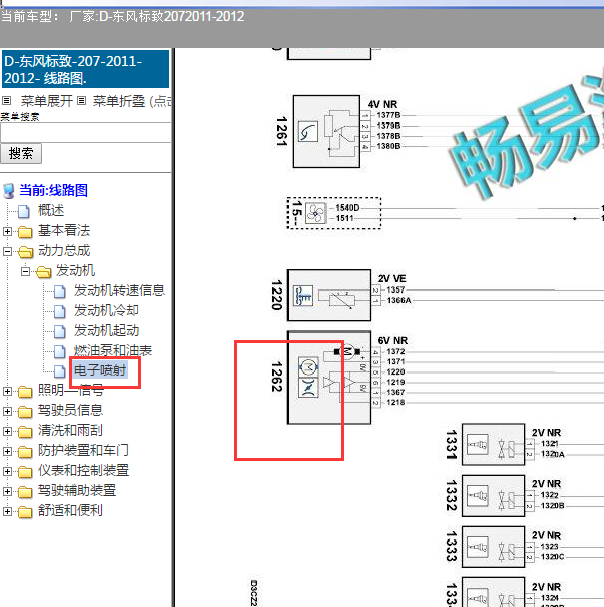Expand the 防护装置和车门 folder

click(x=7, y=451)
